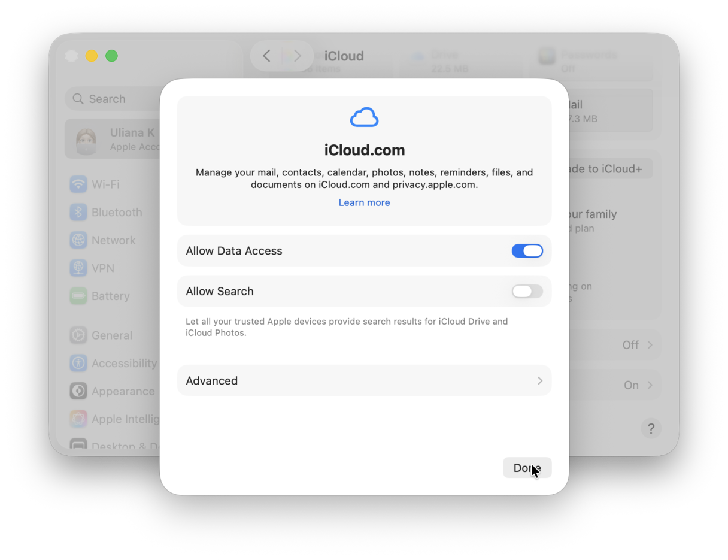This screenshot has width=728, height=560.
Task: Go forward with the right chevron
Action: point(298,56)
